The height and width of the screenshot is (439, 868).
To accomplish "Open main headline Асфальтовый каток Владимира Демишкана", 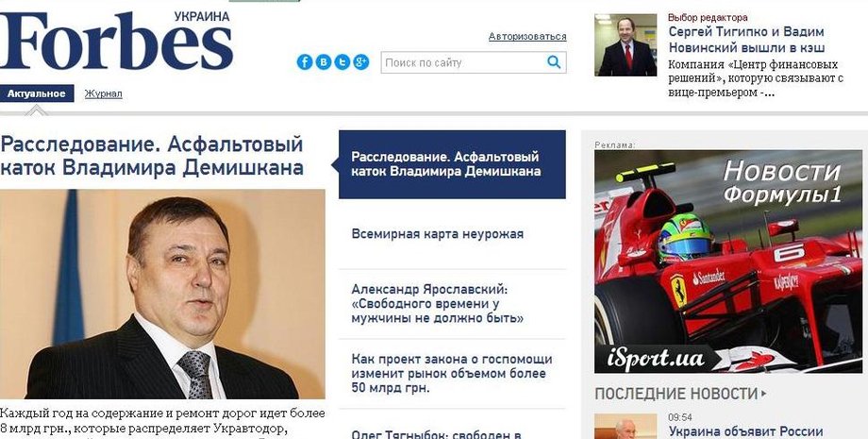I will tap(152, 156).
